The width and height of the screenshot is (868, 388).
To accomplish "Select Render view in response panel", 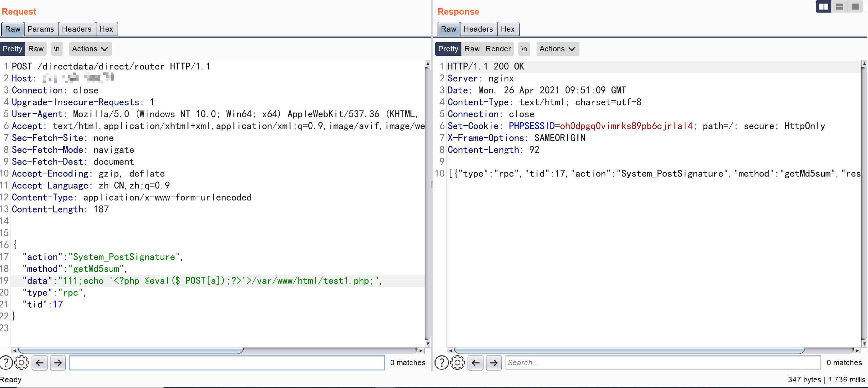I will [498, 49].
